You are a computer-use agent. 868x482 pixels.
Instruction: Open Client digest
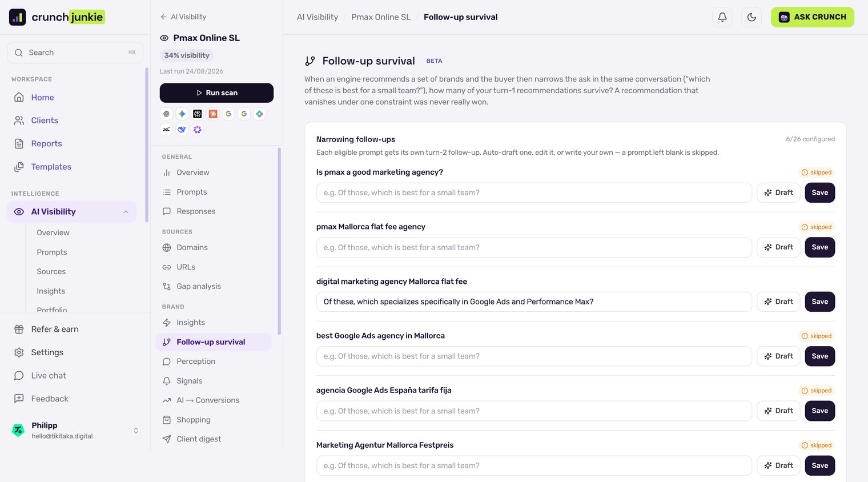click(213, 439)
